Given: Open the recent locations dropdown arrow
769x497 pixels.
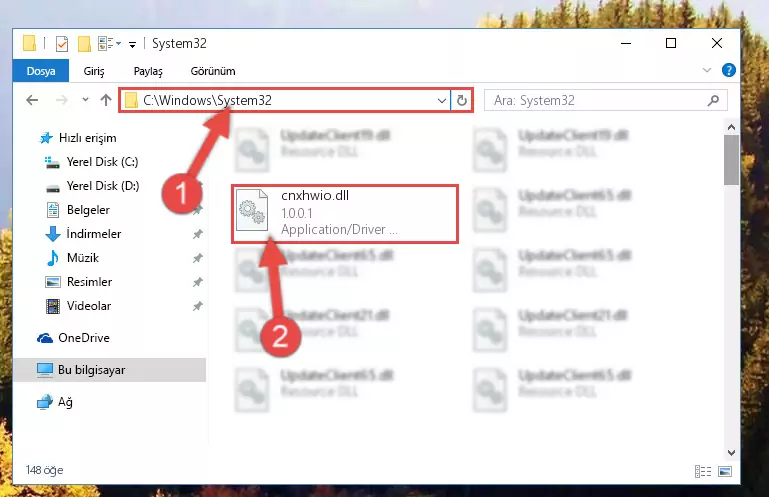Looking at the screenshot, I should (x=85, y=100).
